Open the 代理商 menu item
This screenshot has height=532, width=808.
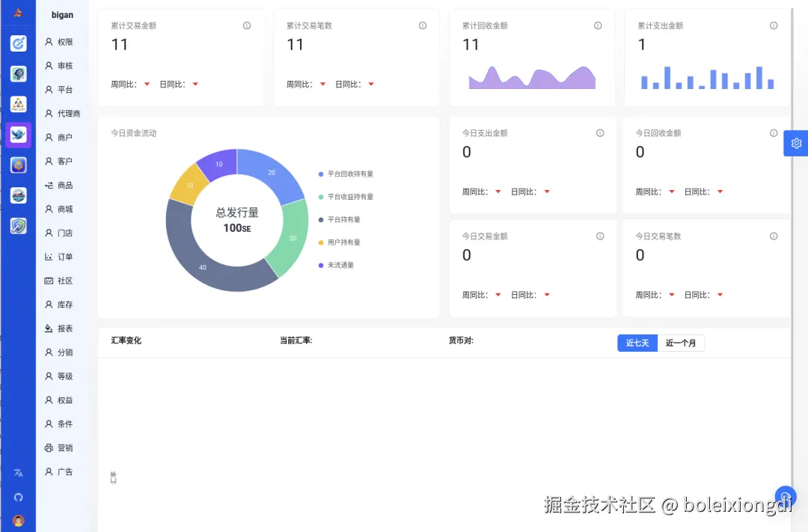point(62,114)
